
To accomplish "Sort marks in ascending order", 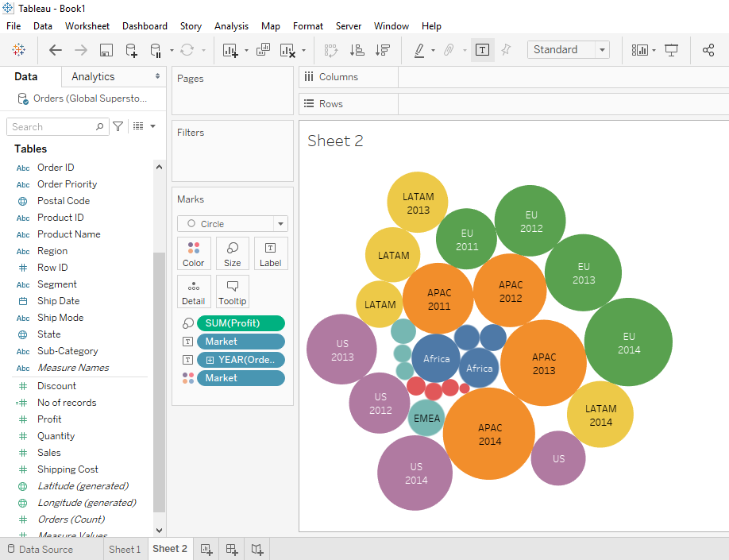I will [357, 50].
